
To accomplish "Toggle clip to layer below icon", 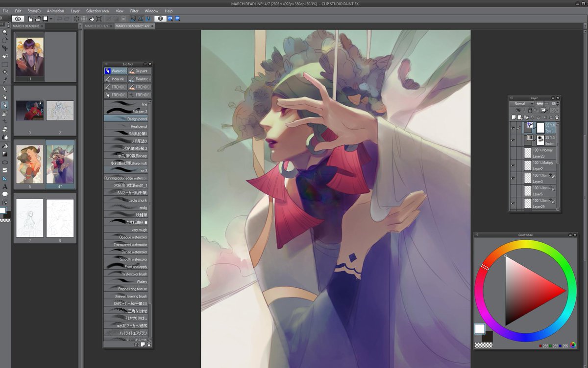I will coord(518,111).
